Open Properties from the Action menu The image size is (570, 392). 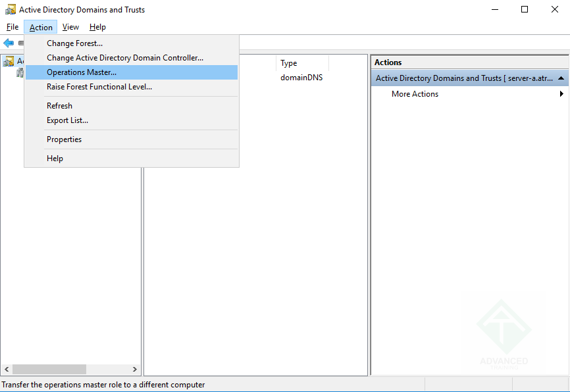[132, 139]
